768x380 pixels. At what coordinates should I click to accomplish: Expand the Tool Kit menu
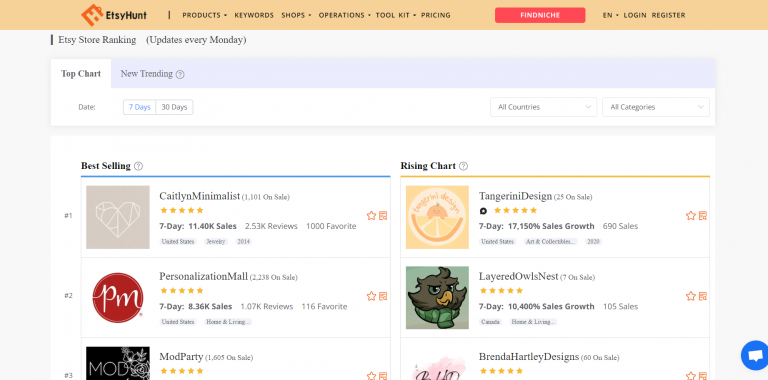[x=396, y=15]
